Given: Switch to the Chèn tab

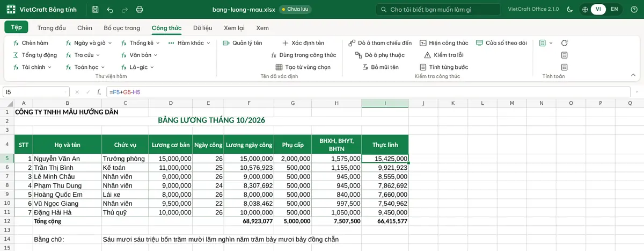Looking at the screenshot, I should coord(85,28).
